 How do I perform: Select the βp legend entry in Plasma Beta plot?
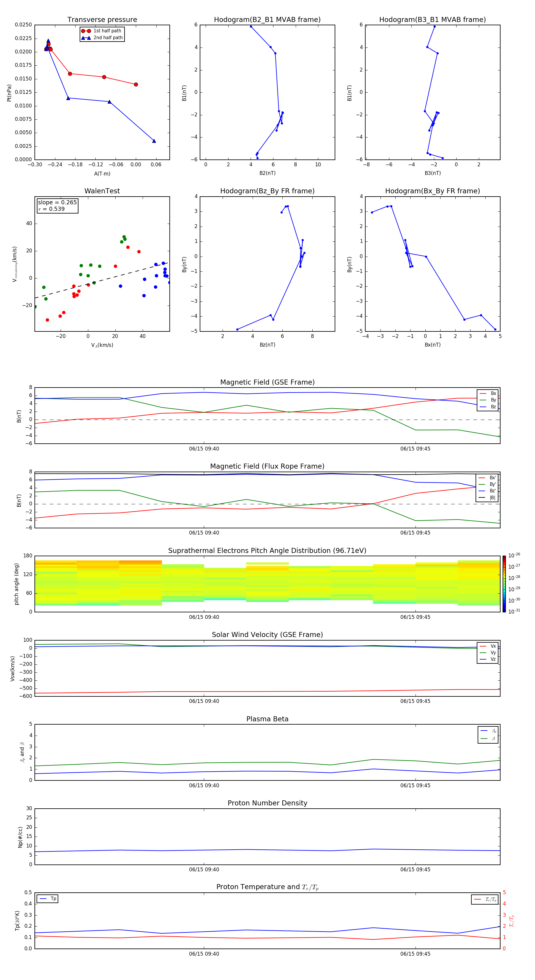click(x=489, y=731)
